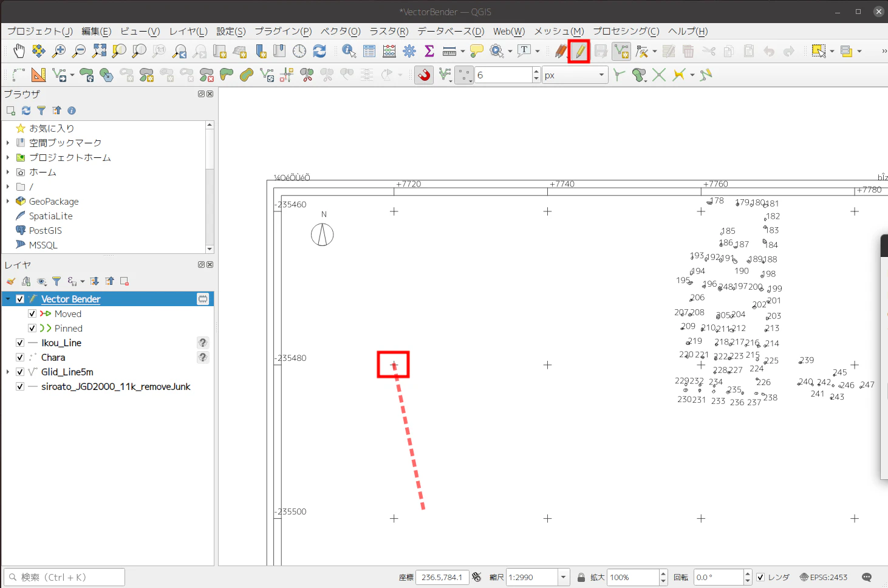Open プロジェクト menu
Image resolution: width=888 pixels, height=588 pixels.
pos(39,31)
